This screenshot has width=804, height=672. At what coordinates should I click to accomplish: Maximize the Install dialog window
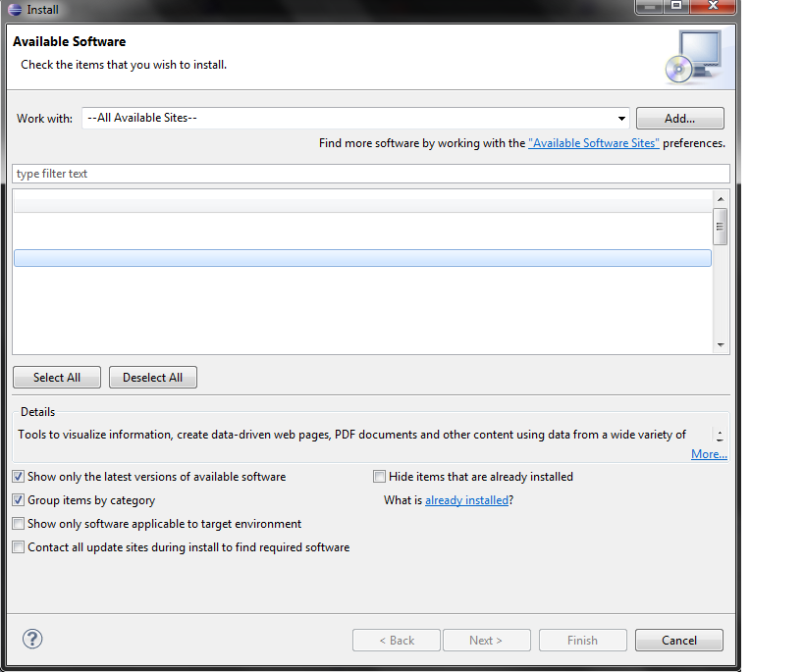pos(676,6)
